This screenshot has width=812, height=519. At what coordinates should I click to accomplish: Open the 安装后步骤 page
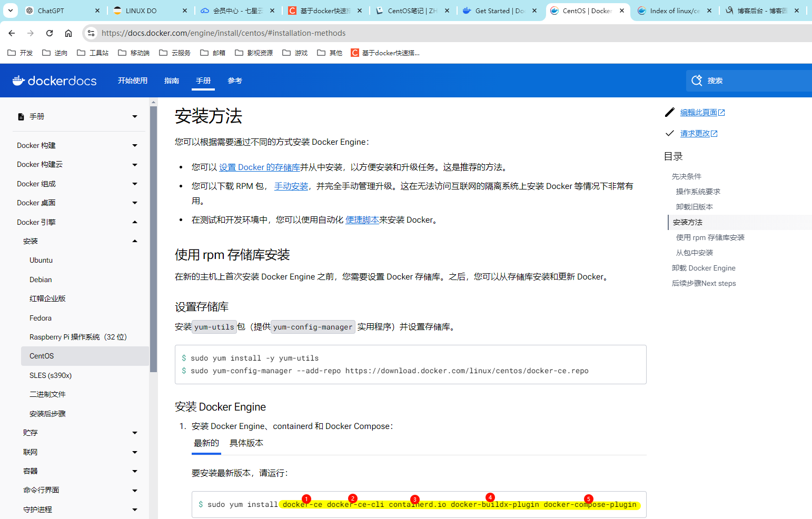47,414
